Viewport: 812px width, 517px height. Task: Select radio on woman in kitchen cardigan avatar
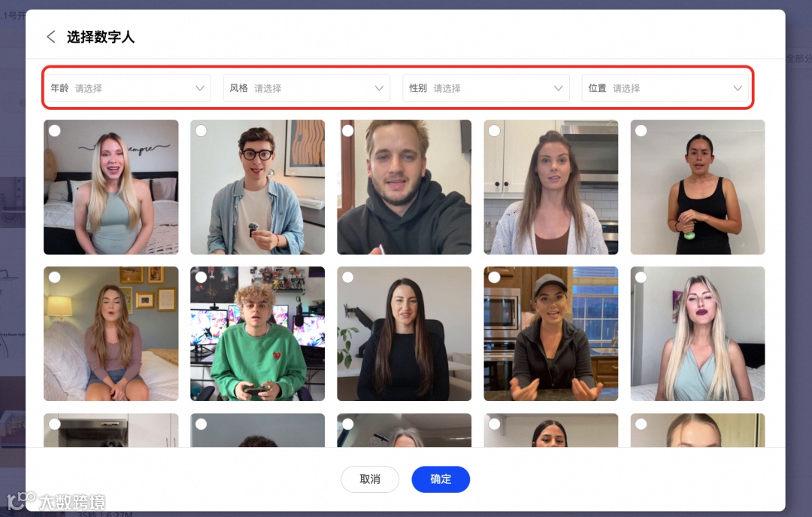495,131
